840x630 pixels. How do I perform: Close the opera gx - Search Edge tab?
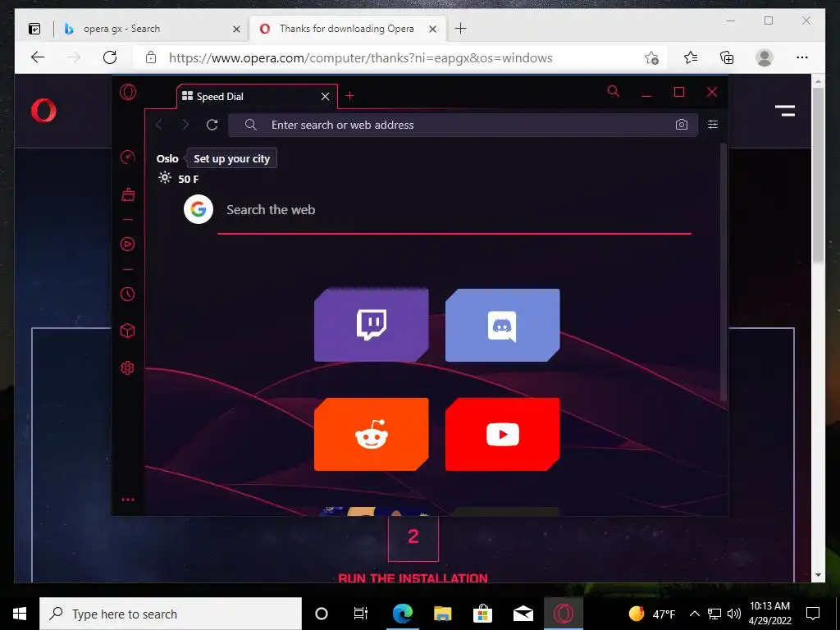coord(236,29)
